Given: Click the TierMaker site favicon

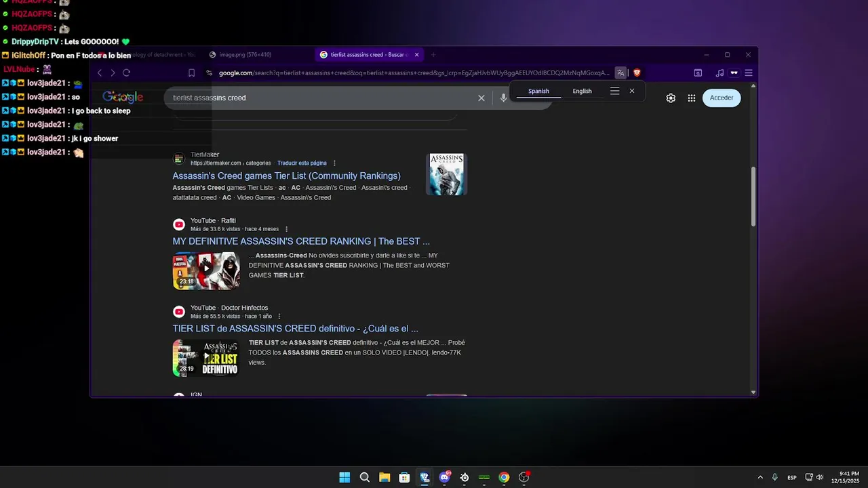Looking at the screenshot, I should point(179,159).
